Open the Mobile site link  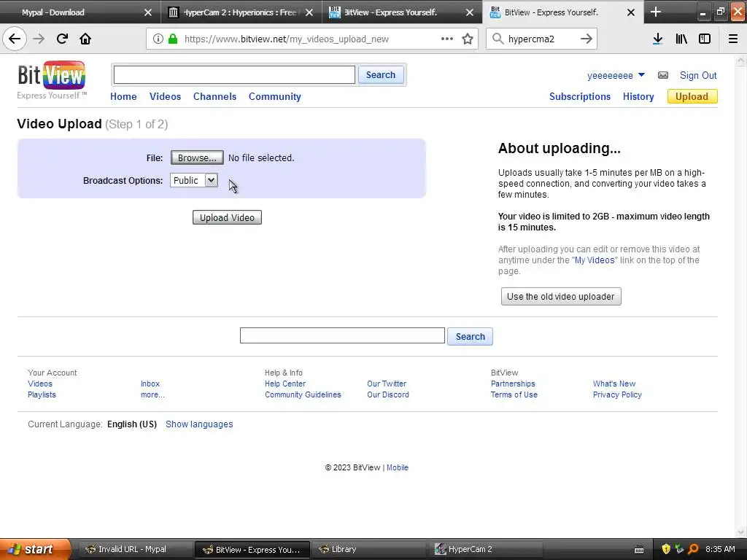coord(398,467)
